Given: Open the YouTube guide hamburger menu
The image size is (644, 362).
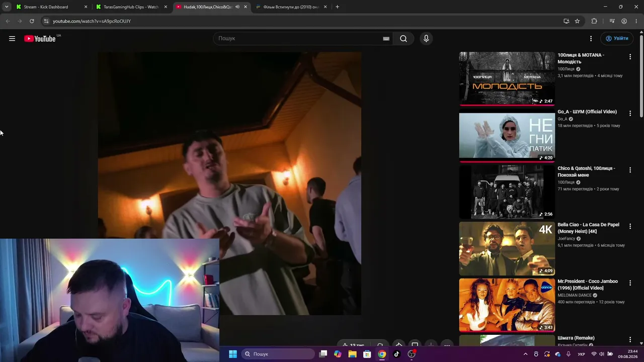Looking at the screenshot, I should (12, 39).
